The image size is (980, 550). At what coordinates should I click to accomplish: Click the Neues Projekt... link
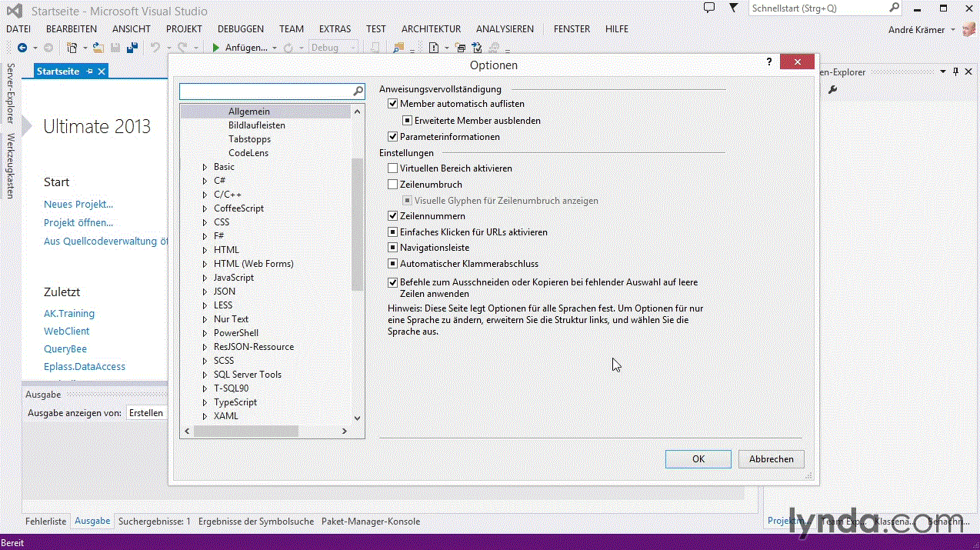[x=78, y=205]
